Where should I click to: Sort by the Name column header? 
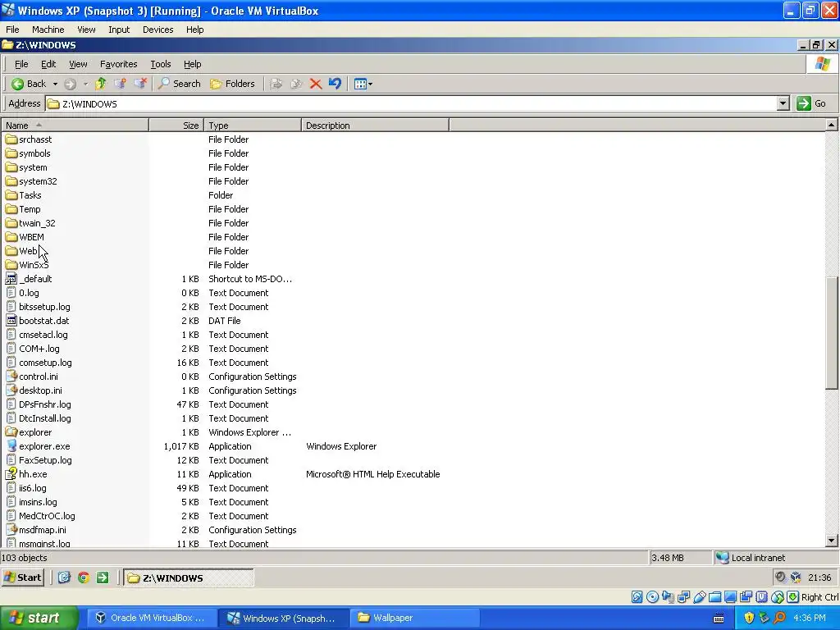tap(75, 126)
